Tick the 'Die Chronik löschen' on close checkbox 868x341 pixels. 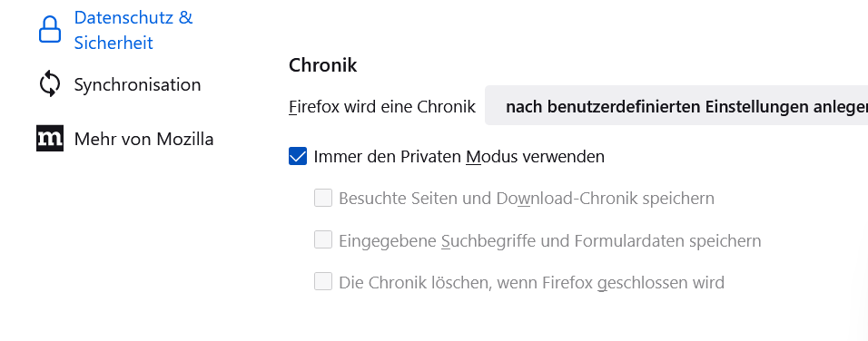pyautogui.click(x=323, y=282)
